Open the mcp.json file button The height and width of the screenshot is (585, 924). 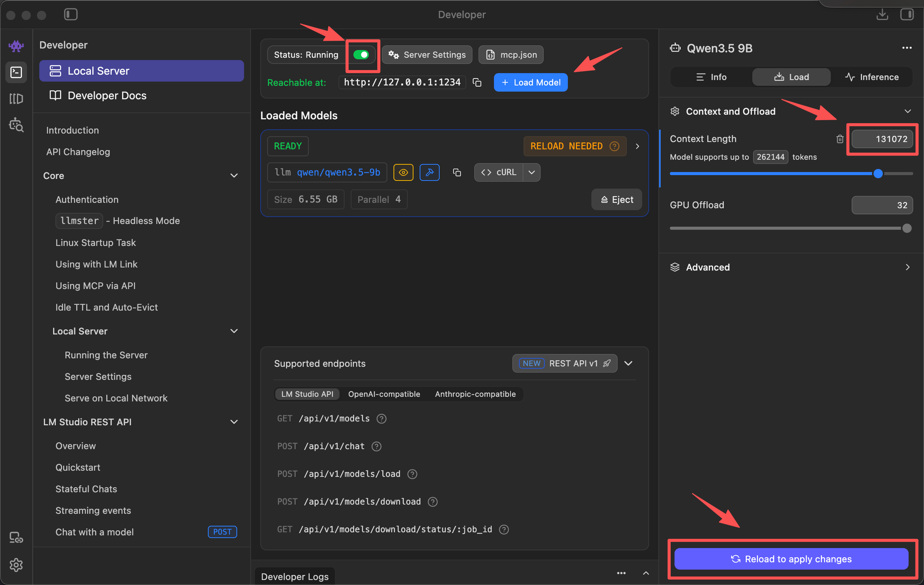click(x=511, y=55)
